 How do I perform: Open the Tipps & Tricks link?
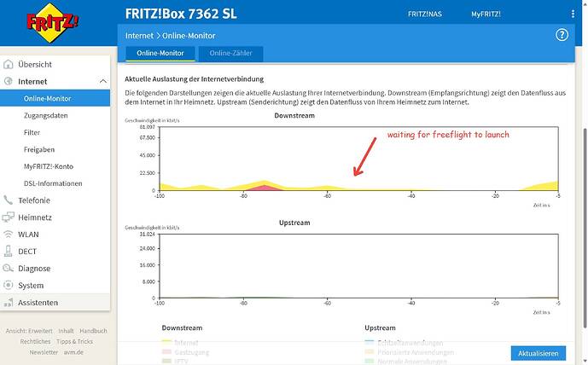point(74,341)
